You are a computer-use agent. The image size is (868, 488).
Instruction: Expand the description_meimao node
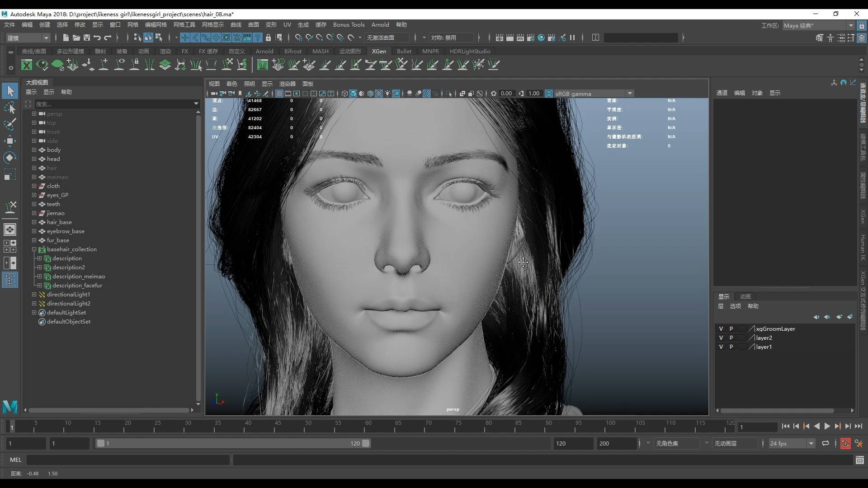coord(39,276)
